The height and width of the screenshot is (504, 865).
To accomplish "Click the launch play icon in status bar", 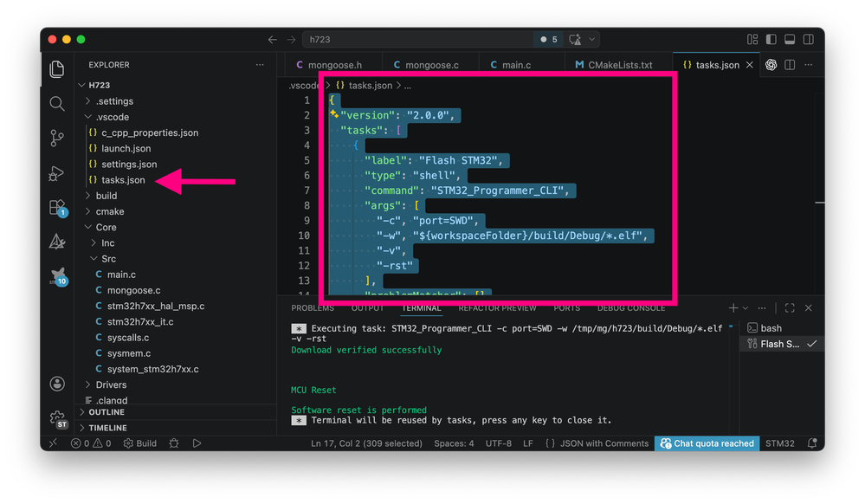I will coord(197,443).
